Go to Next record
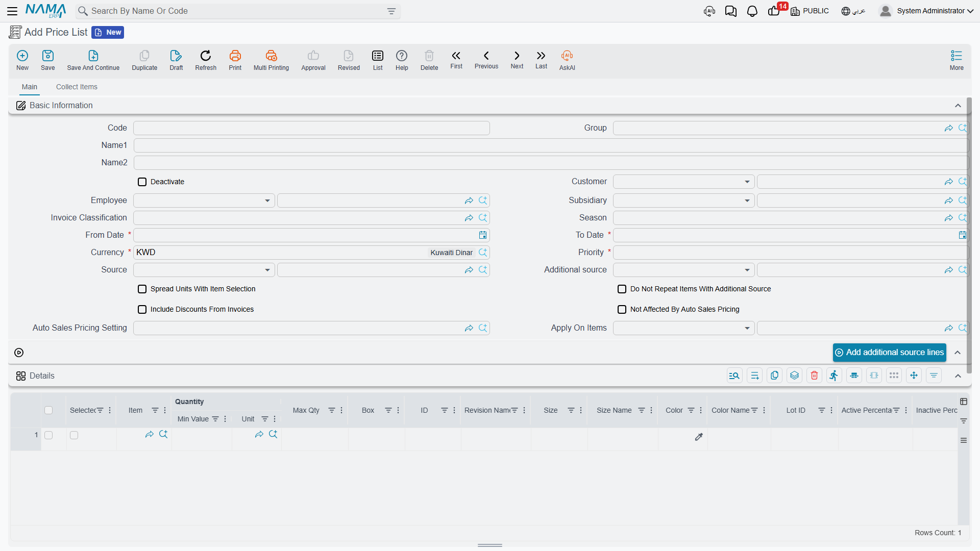Viewport: 980px width, 551px height. click(517, 60)
